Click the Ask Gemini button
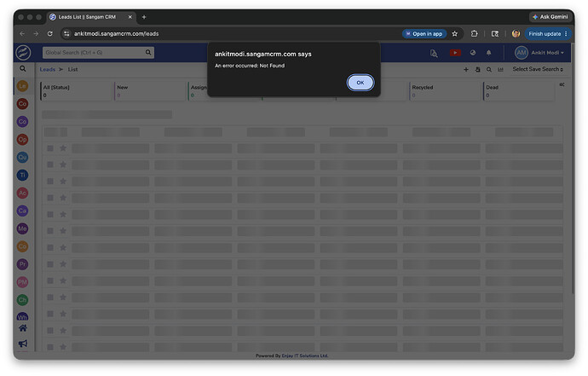This screenshot has height=376, width=588. coord(551,17)
